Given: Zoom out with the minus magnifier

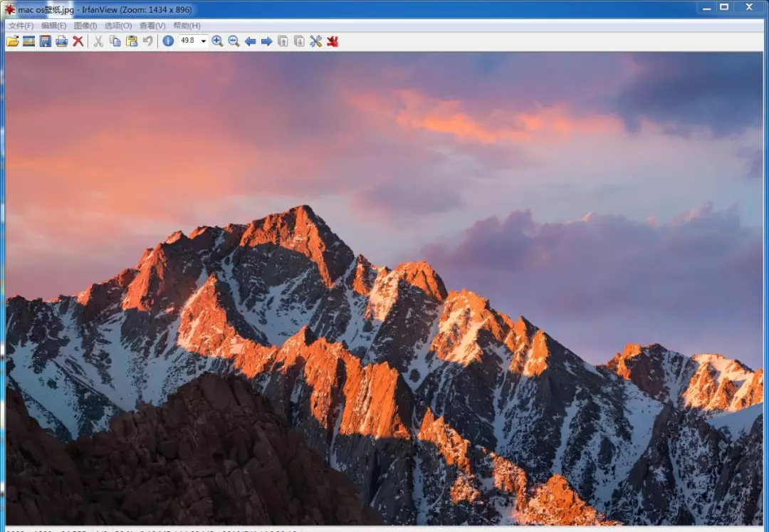Looking at the screenshot, I should pos(234,41).
